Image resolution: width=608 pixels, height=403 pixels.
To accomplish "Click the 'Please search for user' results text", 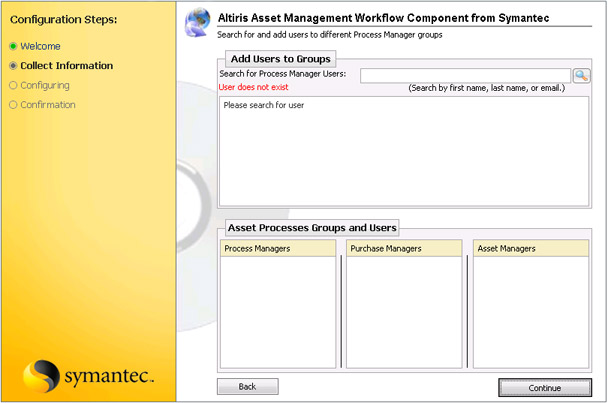I will 264,105.
